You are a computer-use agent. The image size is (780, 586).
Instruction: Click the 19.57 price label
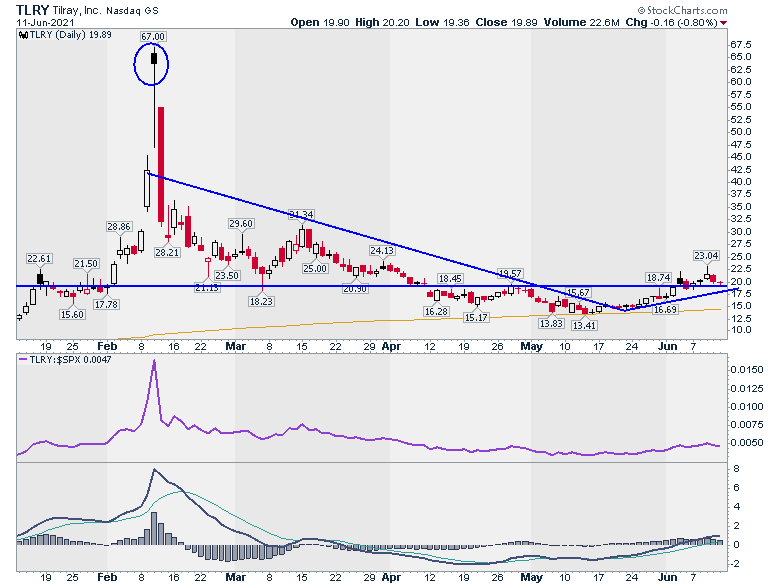click(510, 274)
